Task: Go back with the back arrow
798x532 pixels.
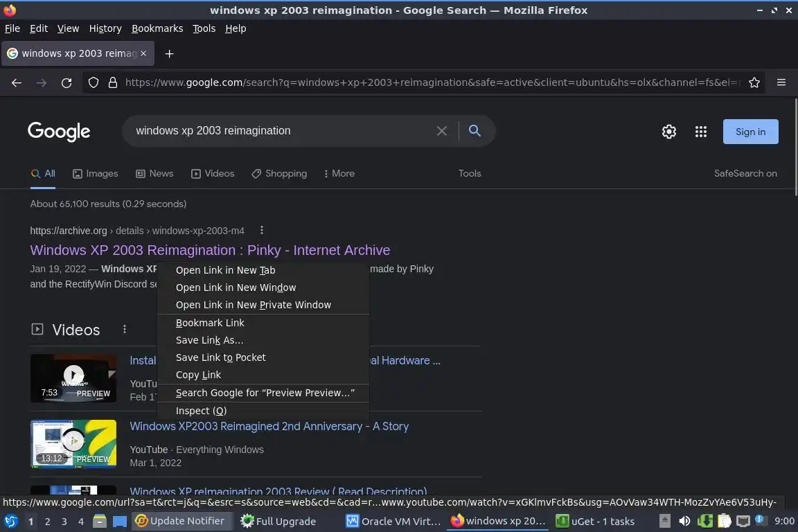Action: click(17, 82)
